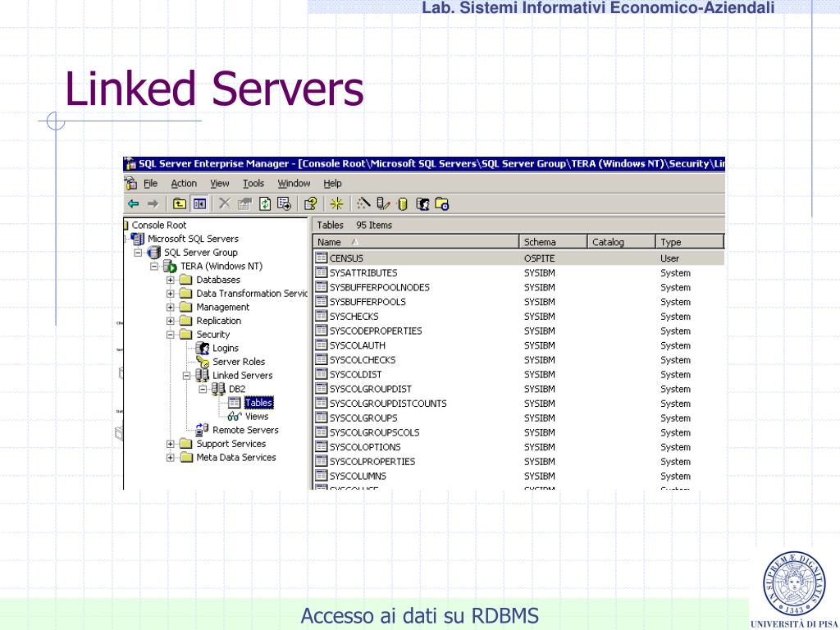Image resolution: width=840 pixels, height=630 pixels.
Task: Select Console Root in the tree
Action: click(x=159, y=225)
